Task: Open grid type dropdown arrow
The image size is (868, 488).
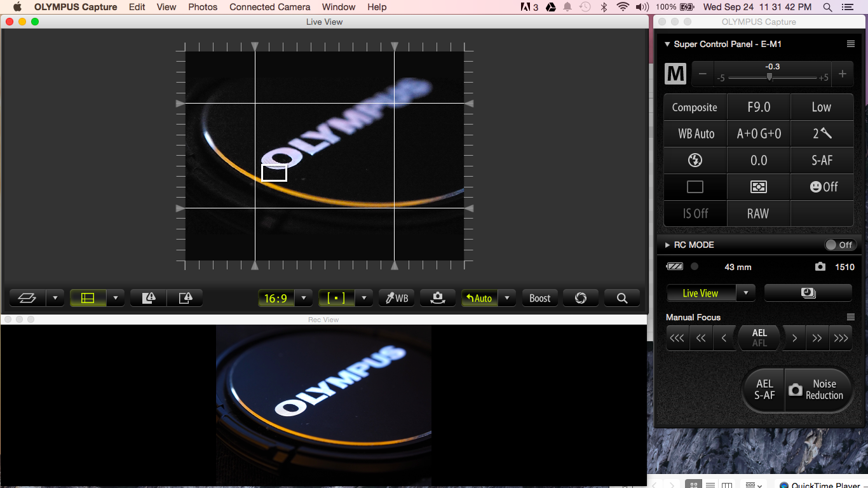Action: tap(115, 298)
